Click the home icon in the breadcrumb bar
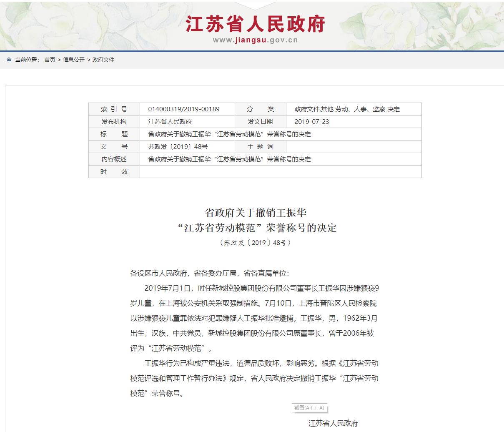 pos(9,60)
